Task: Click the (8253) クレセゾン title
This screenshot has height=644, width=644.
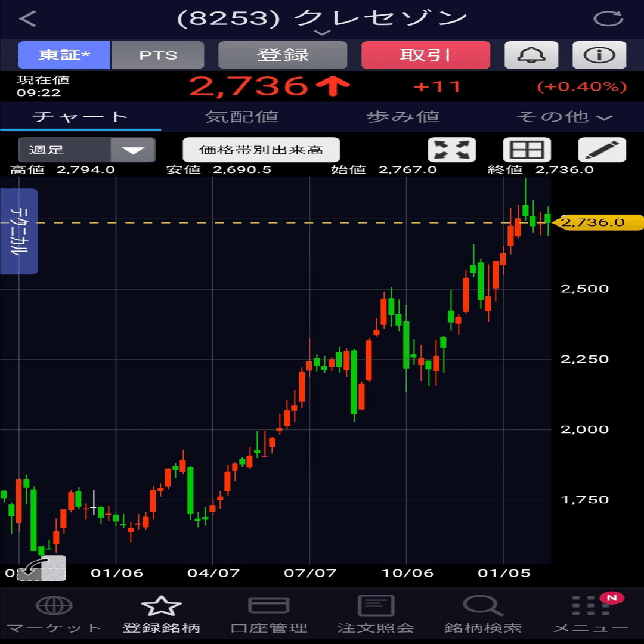Action: coord(322,18)
